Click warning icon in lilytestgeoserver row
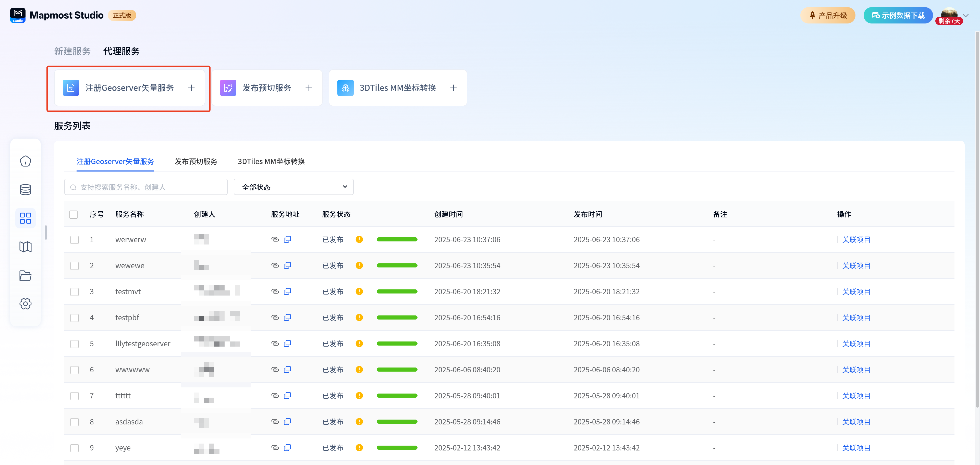The width and height of the screenshot is (980, 465). 359,344
